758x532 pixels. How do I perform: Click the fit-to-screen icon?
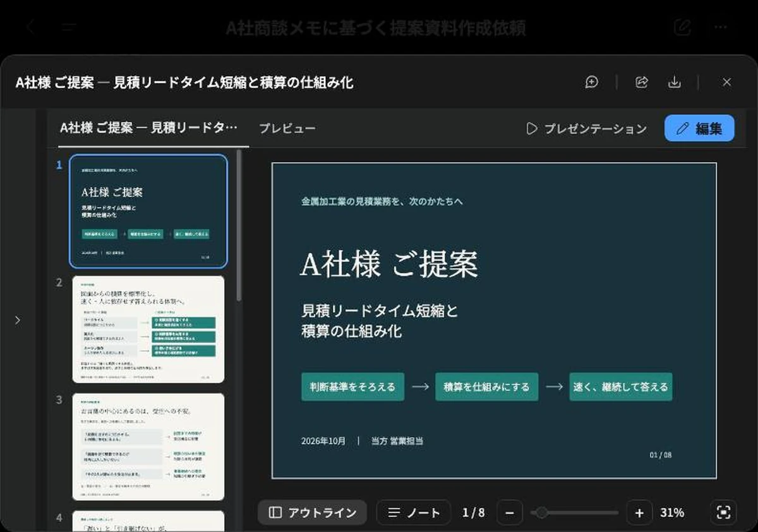(724, 512)
